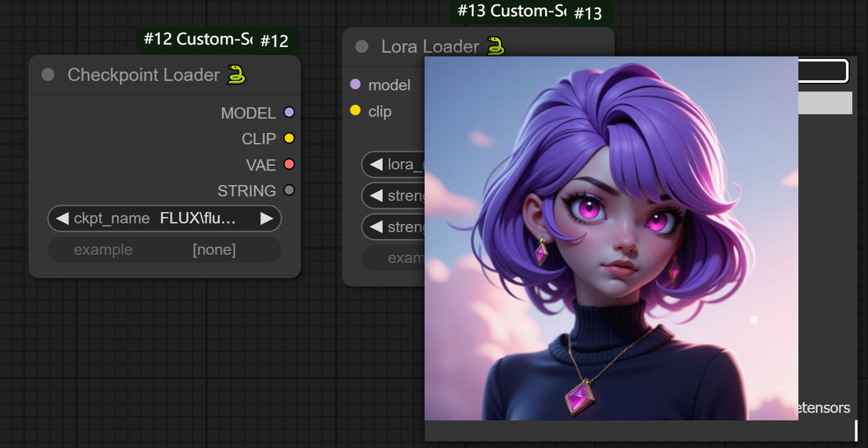
Task: Click the STRING output port
Action: (x=288, y=190)
